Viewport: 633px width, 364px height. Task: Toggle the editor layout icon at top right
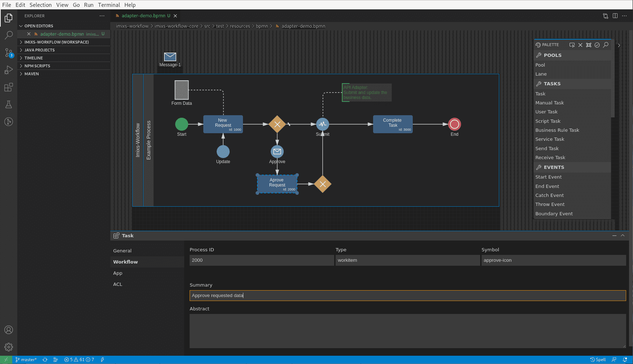615,15
